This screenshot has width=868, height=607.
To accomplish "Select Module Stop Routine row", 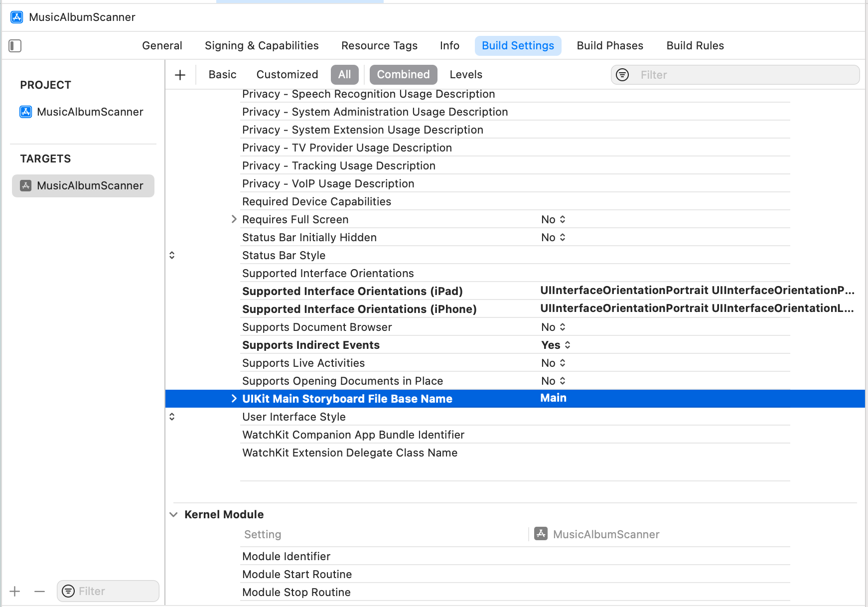I will 515,592.
